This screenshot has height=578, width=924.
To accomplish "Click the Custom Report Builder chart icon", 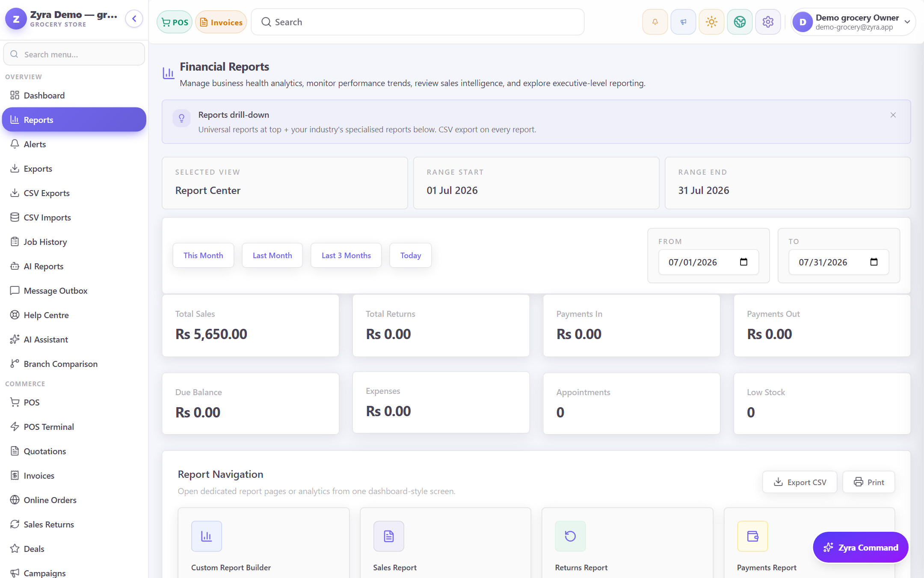I will tap(207, 536).
